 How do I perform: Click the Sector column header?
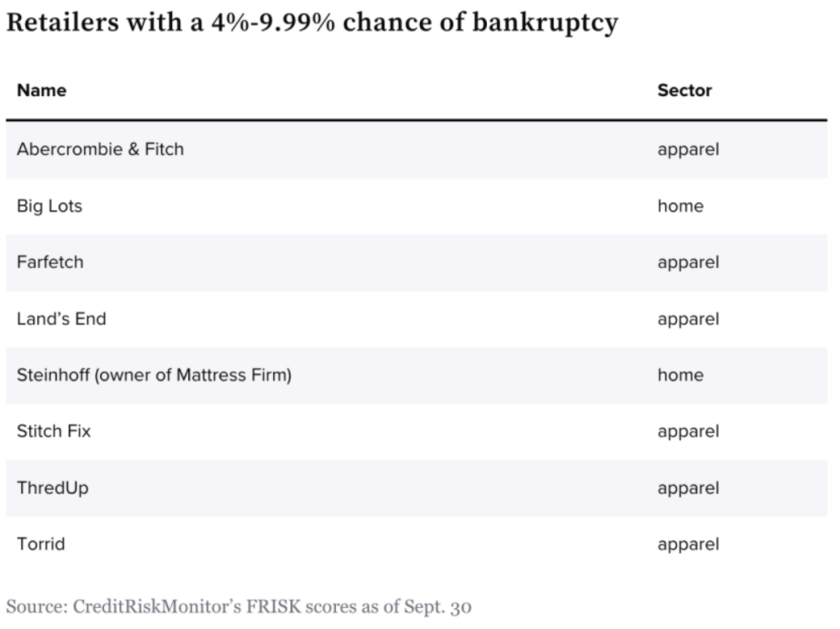point(684,90)
